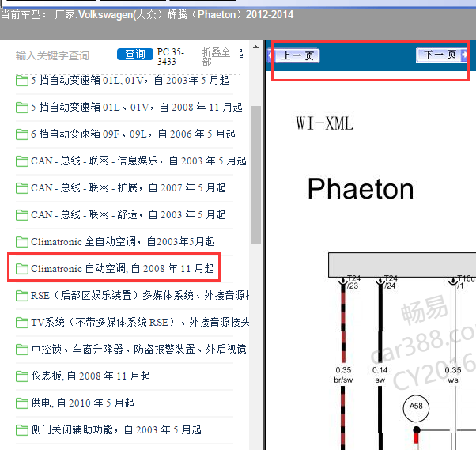Click the 当前车型 vehicle model header text

coord(147,14)
